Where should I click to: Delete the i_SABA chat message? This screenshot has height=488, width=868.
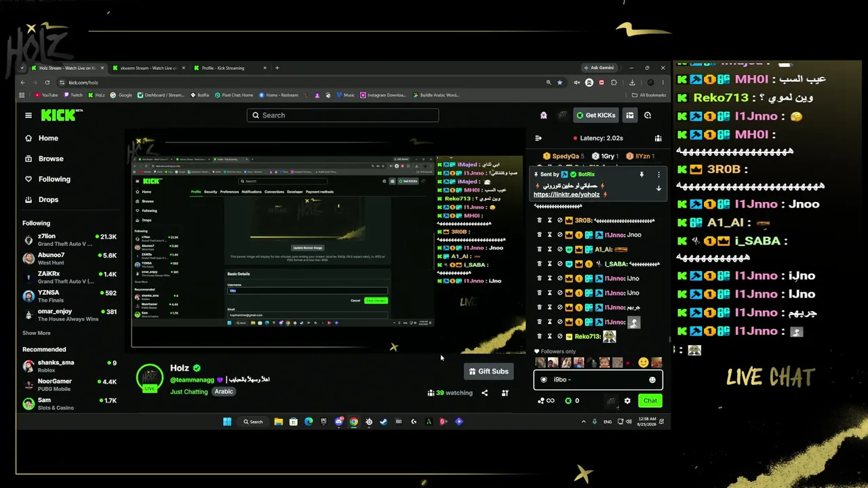540,264
